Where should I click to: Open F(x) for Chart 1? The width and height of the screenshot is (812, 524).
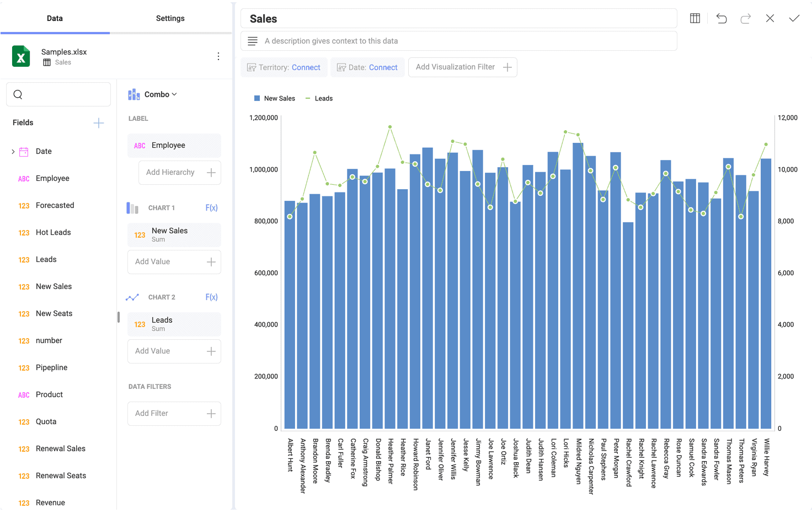pyautogui.click(x=212, y=208)
